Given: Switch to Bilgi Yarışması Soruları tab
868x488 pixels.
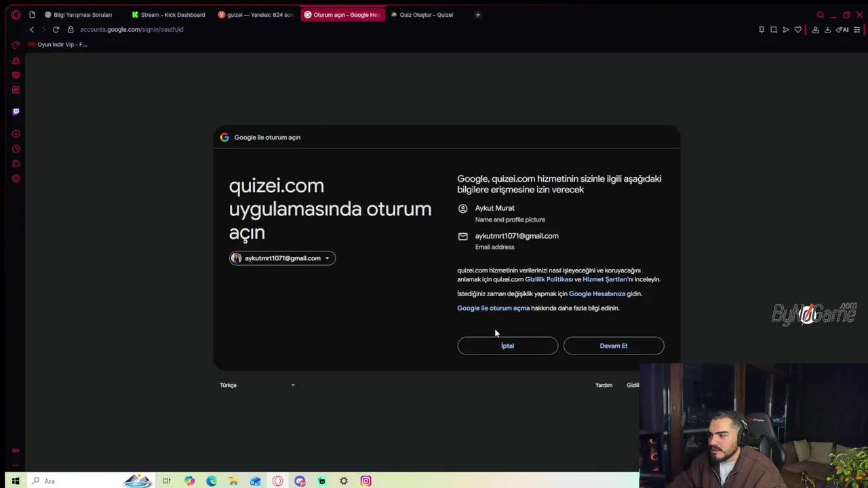Looking at the screenshot, I should pyautogui.click(x=78, y=15).
